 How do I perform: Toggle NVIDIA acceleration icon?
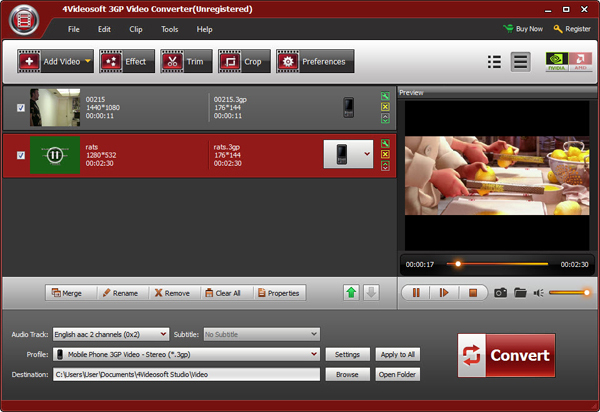tap(557, 61)
